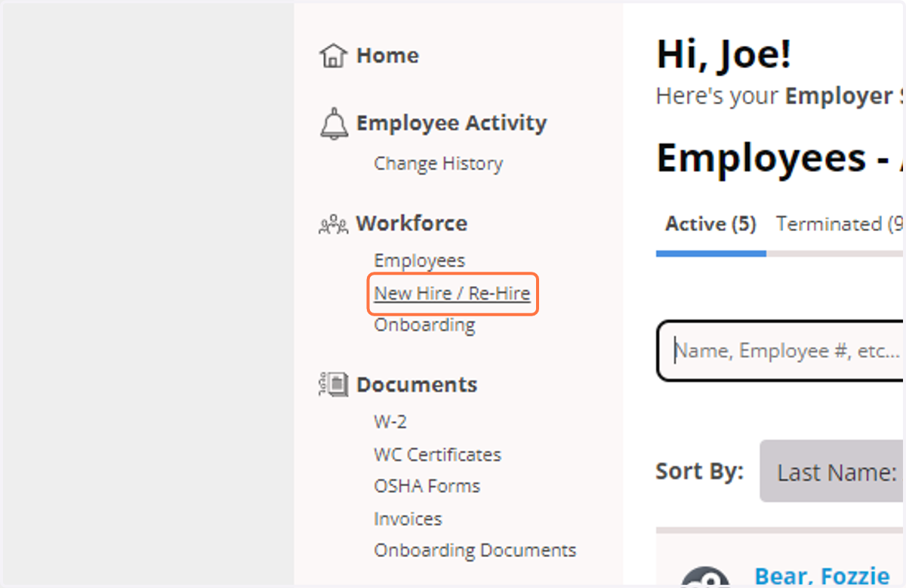Viewport: 906px width, 588px height.
Task: Open employee Bear, Fozzie
Action: [x=822, y=577]
